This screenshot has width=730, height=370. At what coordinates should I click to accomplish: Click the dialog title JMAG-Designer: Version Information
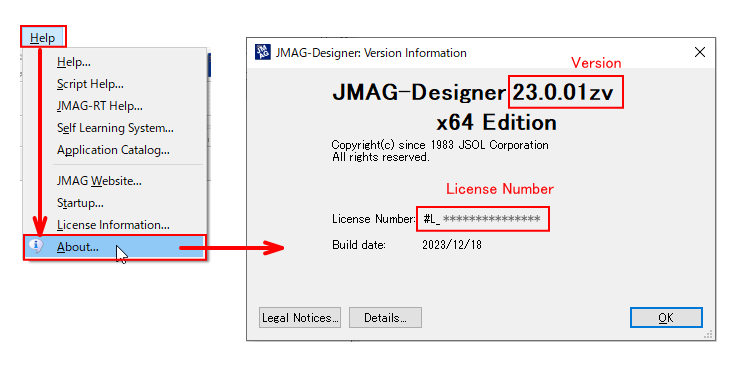click(371, 53)
